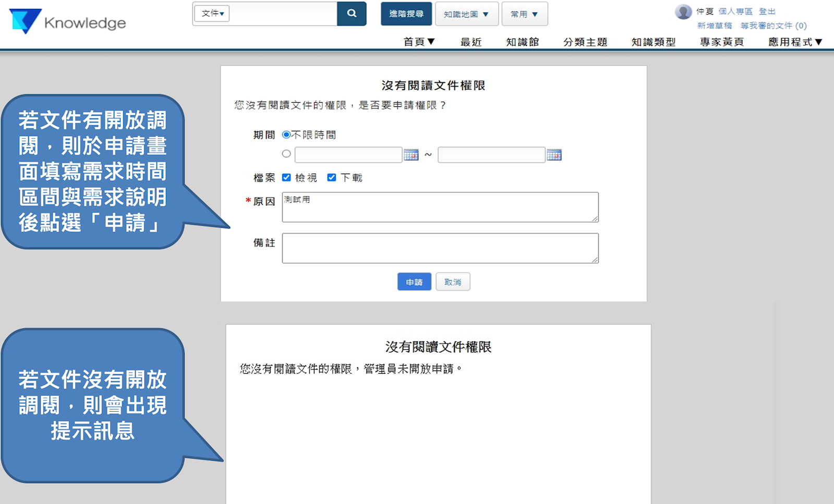
Task: Open the start date calendar picker icon
Action: click(x=411, y=155)
